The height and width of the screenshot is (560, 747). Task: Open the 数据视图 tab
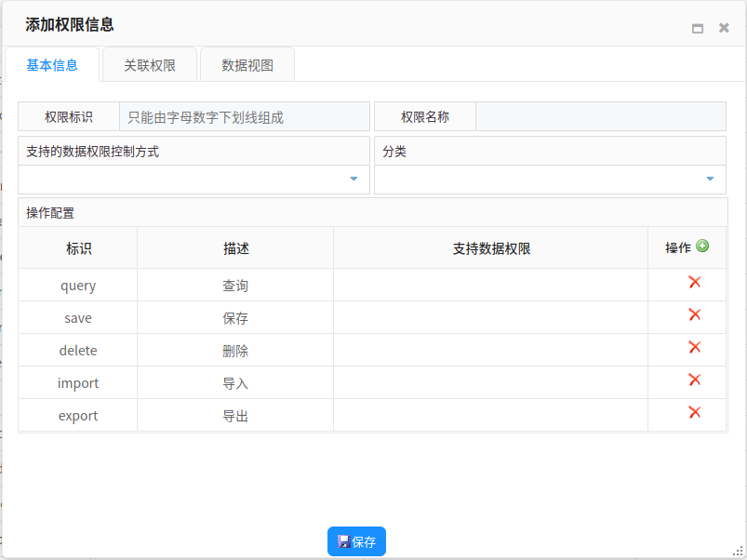pyautogui.click(x=247, y=65)
